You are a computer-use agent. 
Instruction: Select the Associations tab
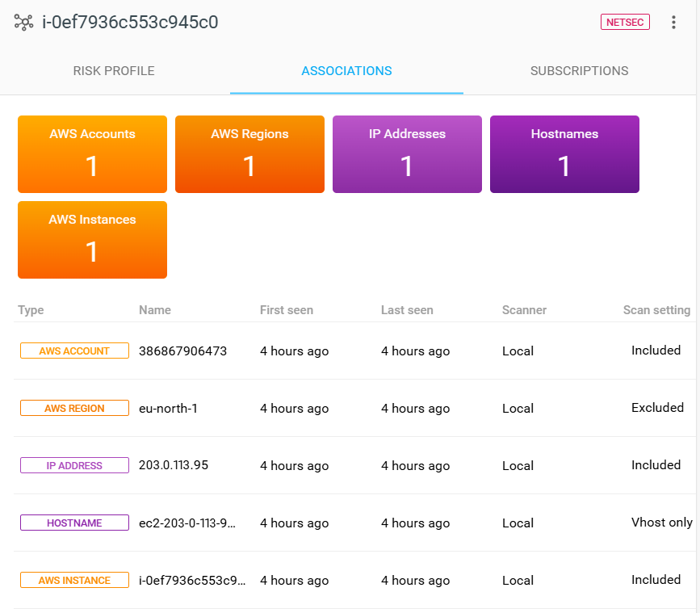click(346, 71)
